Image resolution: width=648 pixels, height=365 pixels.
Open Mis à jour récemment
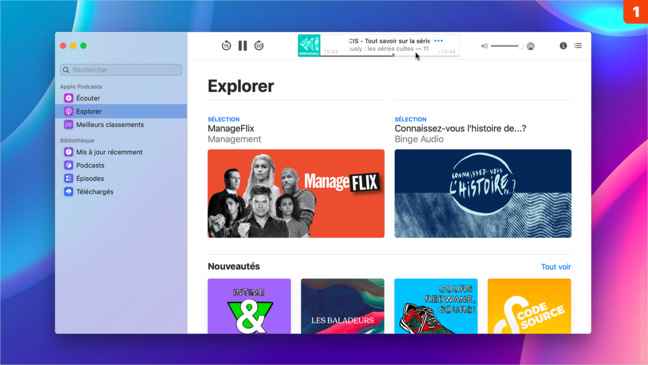click(x=121, y=152)
